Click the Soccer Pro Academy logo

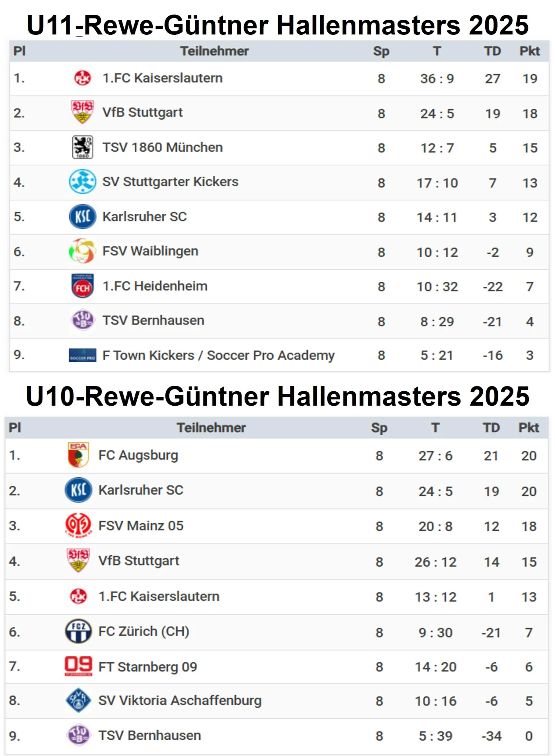(82, 355)
